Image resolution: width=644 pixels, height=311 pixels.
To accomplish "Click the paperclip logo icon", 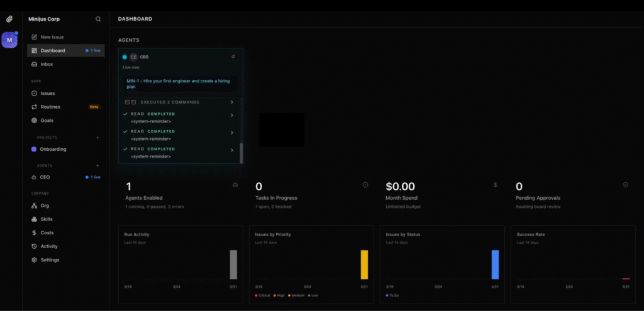I will pyautogui.click(x=9, y=19).
